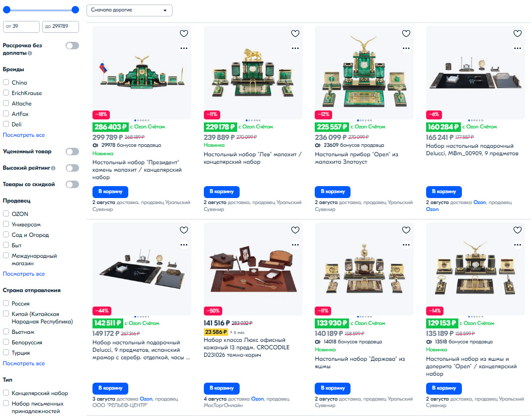The height and width of the screenshot is (416, 532).
Task: Turn on 'Уцененный товар' switch
Action: tap(72, 151)
